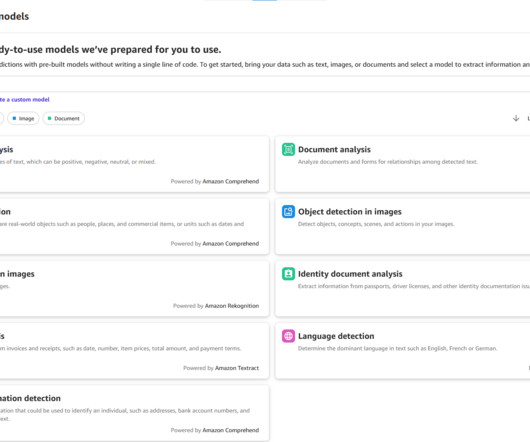Click the pink Language detection globe icon
The width and height of the screenshot is (530, 442).
point(288,336)
